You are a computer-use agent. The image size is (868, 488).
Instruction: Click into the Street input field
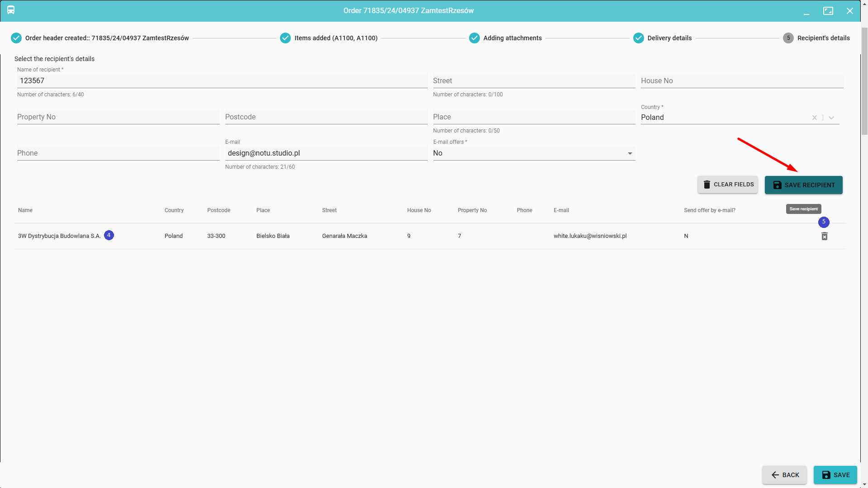click(x=534, y=81)
